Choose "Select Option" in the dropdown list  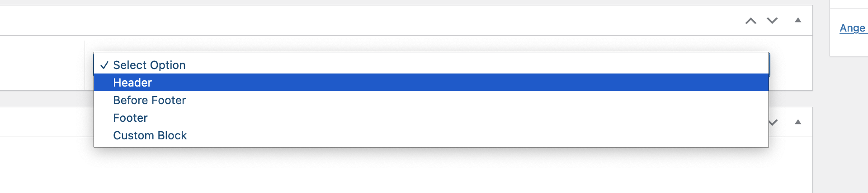(149, 65)
